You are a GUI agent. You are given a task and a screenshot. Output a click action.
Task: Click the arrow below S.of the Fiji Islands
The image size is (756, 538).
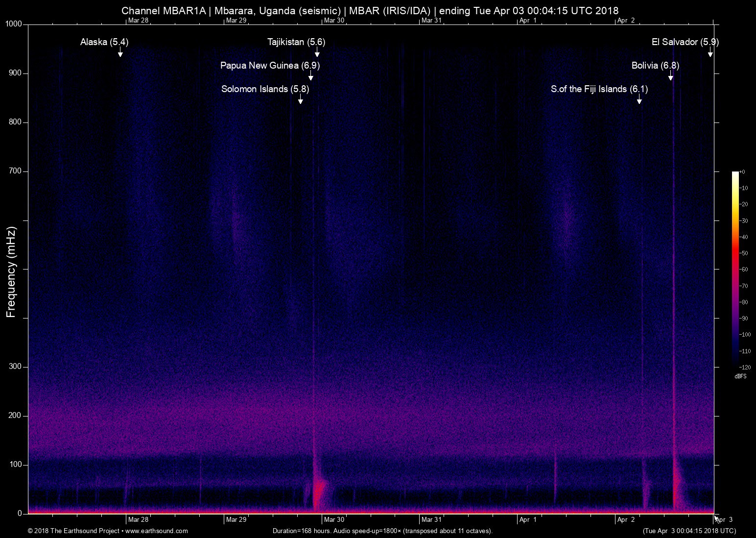click(x=639, y=99)
